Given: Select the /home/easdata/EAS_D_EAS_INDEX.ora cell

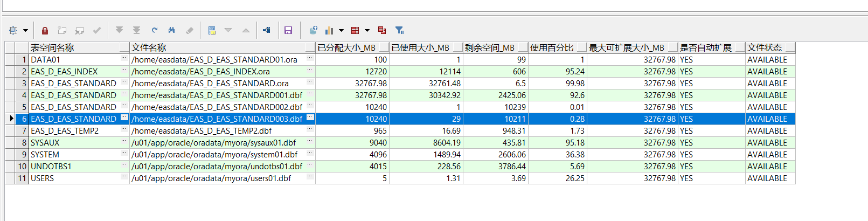Looking at the screenshot, I should pyautogui.click(x=223, y=71).
